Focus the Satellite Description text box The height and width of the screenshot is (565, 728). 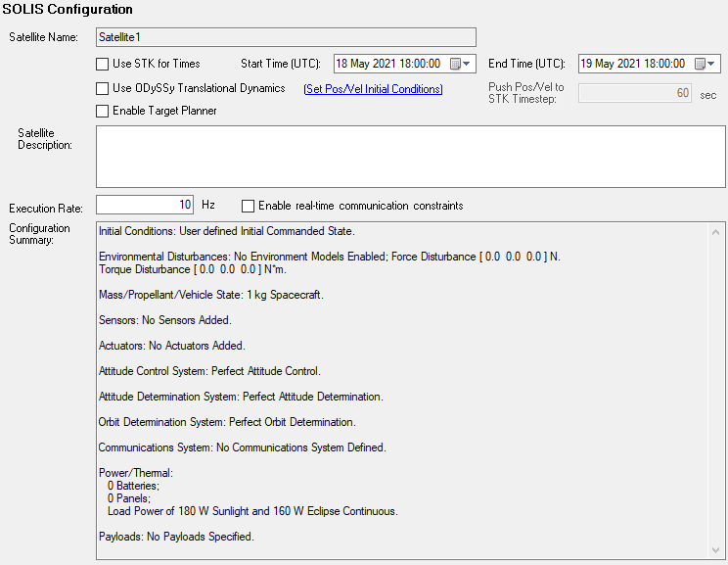point(410,156)
